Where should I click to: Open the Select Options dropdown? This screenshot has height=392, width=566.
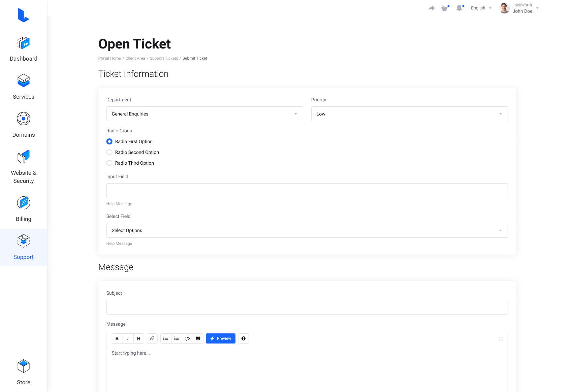[307, 230]
